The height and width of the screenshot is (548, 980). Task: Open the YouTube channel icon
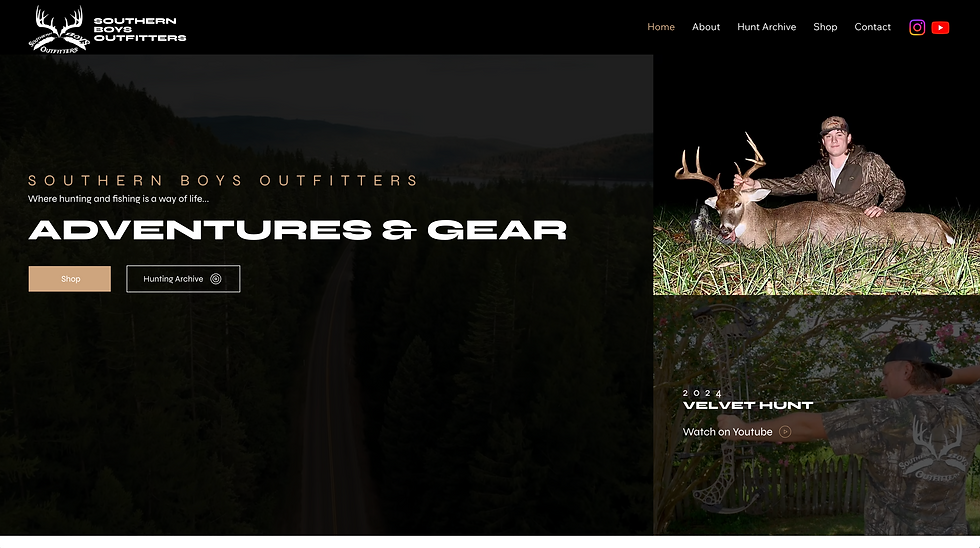[x=940, y=27]
